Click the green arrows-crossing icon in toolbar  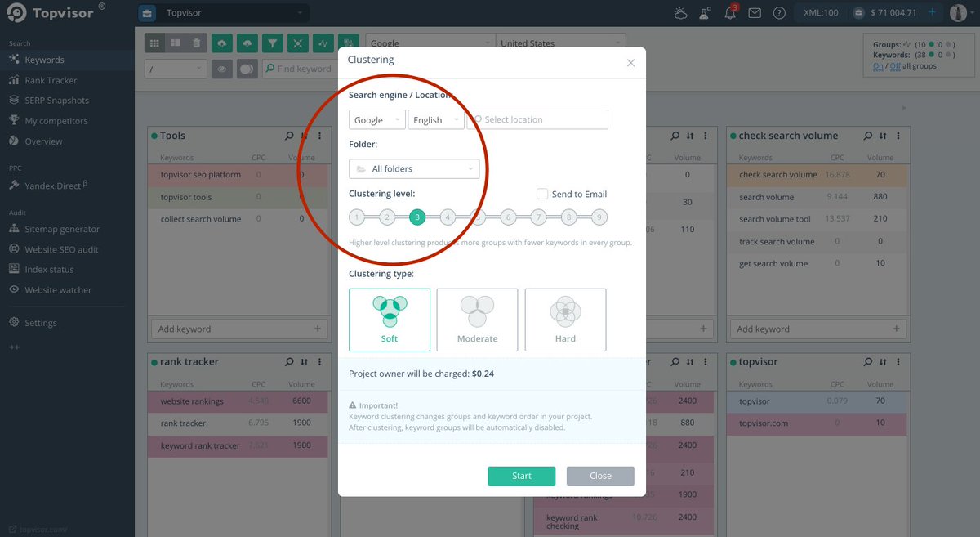(x=299, y=43)
